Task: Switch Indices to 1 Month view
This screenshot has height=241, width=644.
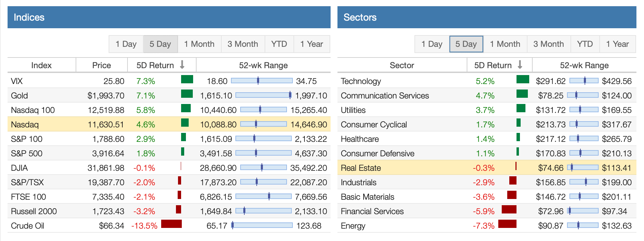Action: point(199,44)
